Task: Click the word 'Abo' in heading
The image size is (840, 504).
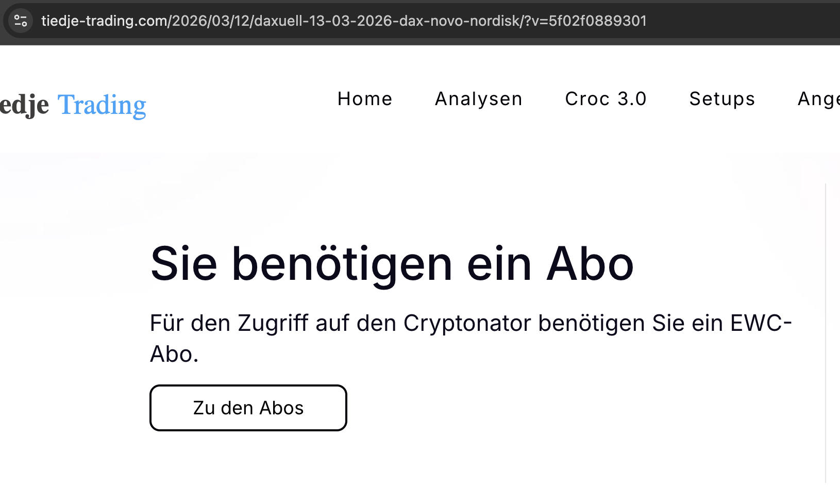Action: 590,264
